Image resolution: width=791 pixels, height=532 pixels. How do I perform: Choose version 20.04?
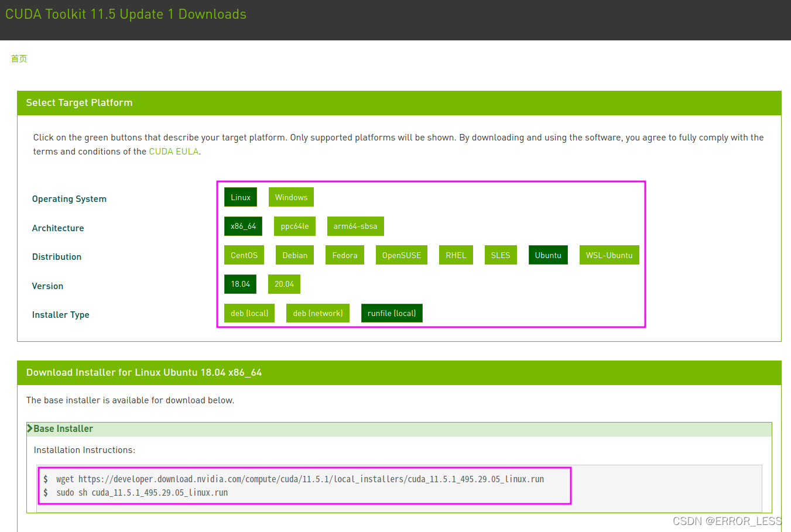tap(284, 284)
